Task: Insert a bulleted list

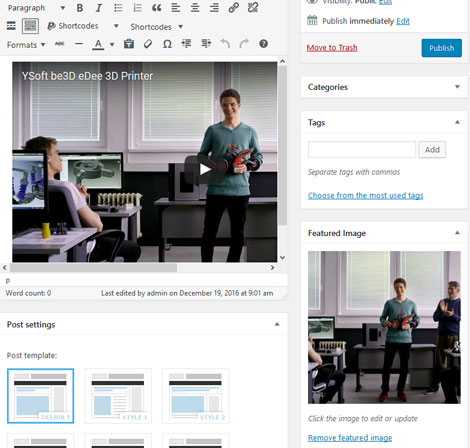Action: [x=118, y=8]
